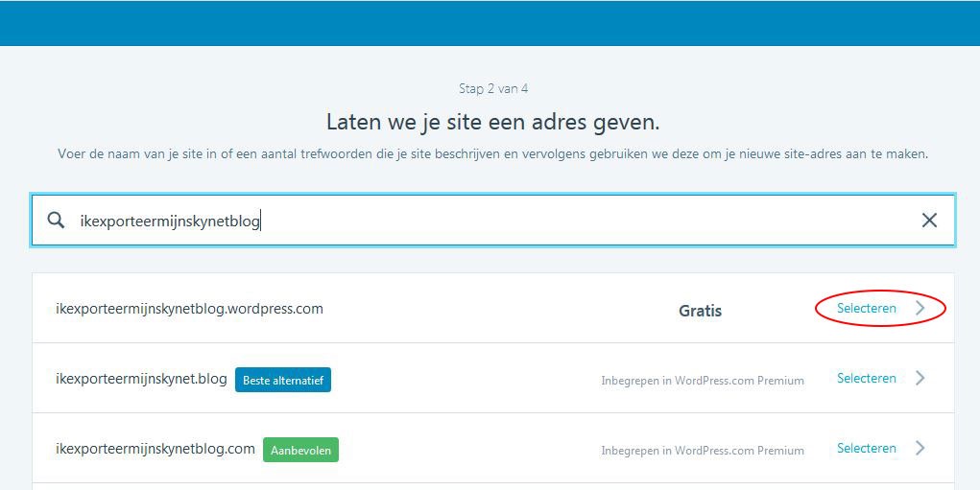Click Inbegrepen in WordPress.com Premium on .blog row

pyautogui.click(x=703, y=381)
